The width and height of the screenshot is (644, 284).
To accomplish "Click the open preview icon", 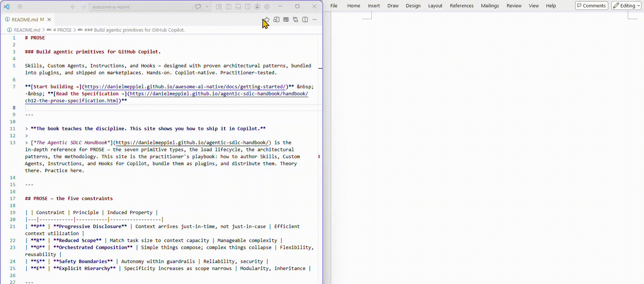I will click(286, 19).
